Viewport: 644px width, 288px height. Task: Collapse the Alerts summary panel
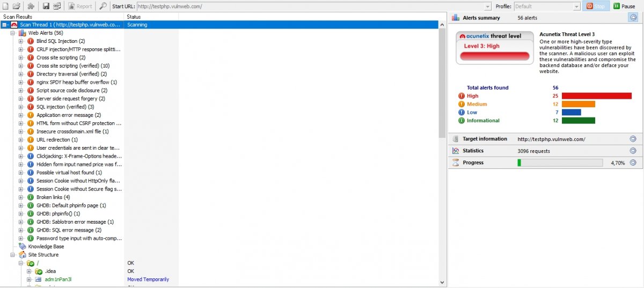pyautogui.click(x=633, y=18)
